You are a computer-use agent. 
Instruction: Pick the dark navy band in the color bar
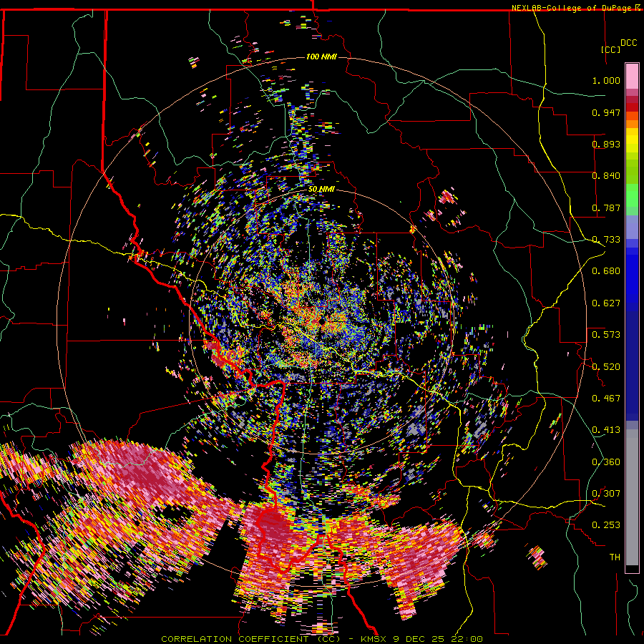coord(632,366)
